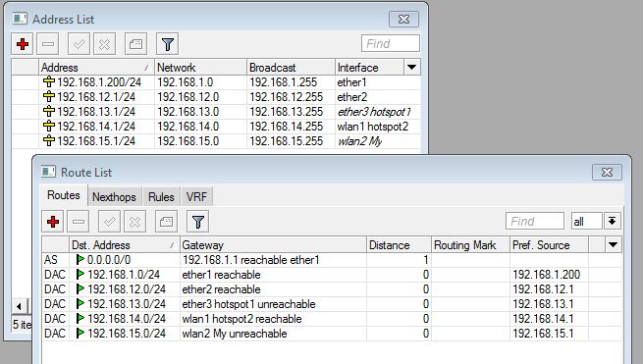This screenshot has width=643, height=364.
Task: Click the filter funnel in Route List
Action: tap(197, 222)
